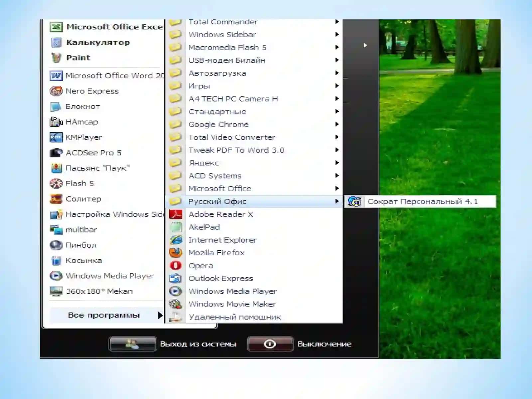This screenshot has height=399, width=532.
Task: Click the Косынка cards icon
Action: pyautogui.click(x=56, y=260)
